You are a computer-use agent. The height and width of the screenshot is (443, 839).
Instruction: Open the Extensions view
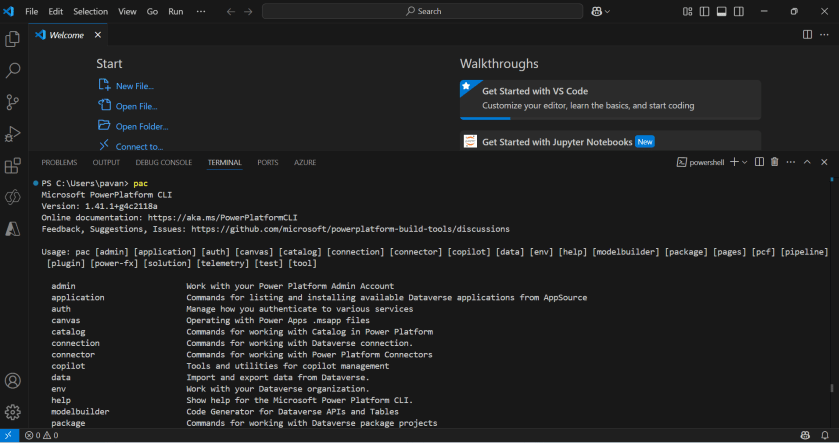pos(13,166)
